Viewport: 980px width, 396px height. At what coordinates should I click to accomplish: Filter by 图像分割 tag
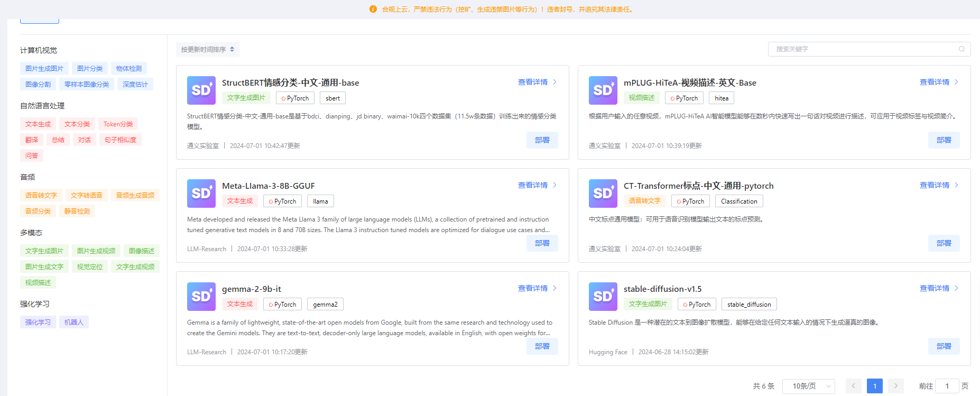click(x=38, y=84)
